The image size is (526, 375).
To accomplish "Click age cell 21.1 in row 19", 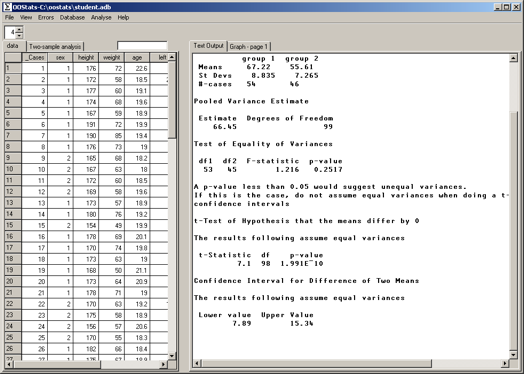I will (x=137, y=270).
